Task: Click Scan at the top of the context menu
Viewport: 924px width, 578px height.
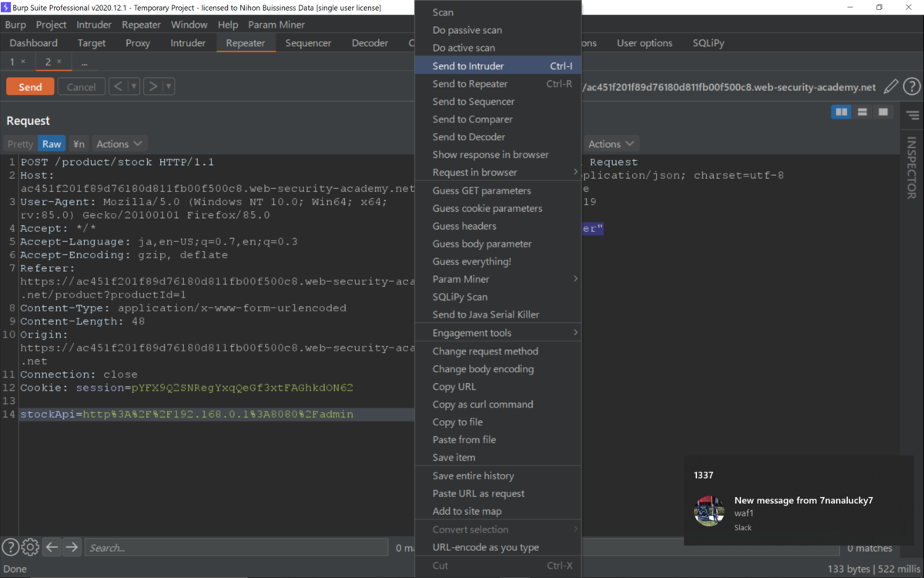Action: click(497, 12)
